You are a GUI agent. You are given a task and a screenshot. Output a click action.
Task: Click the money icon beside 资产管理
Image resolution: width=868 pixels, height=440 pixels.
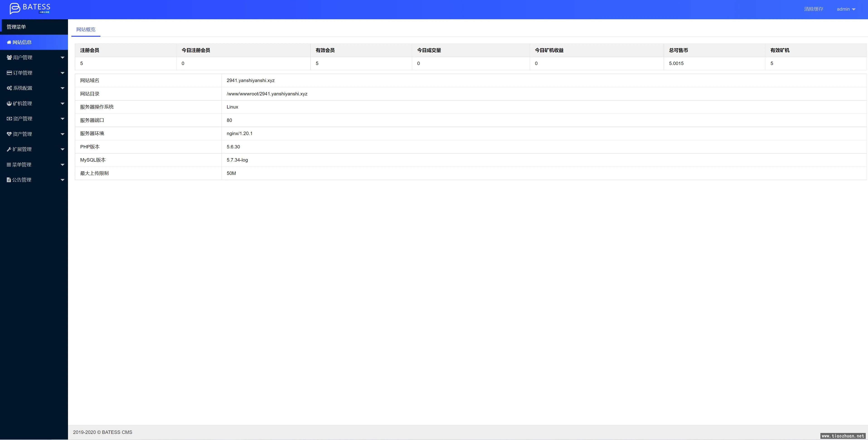(x=10, y=118)
